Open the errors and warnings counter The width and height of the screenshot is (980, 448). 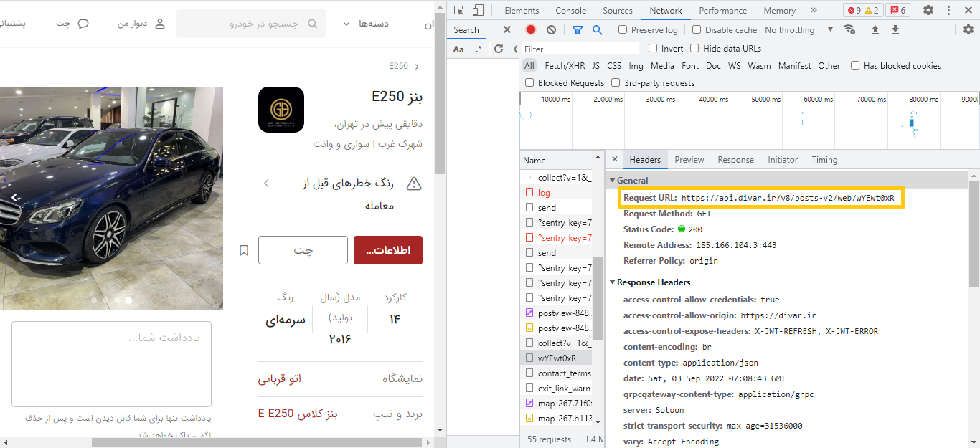point(863,10)
